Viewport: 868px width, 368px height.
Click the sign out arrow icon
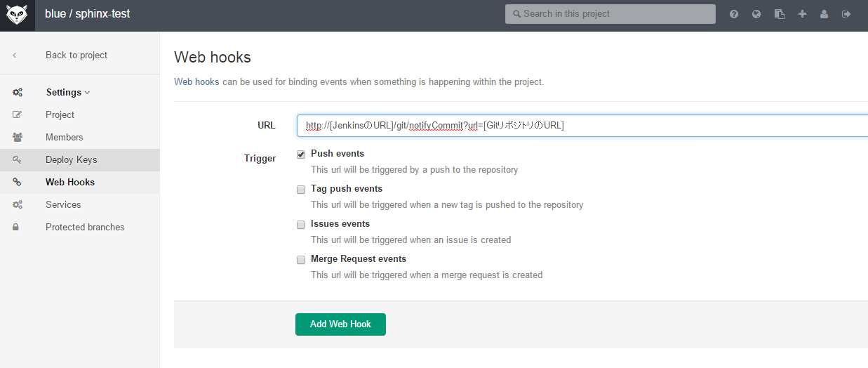(846, 14)
